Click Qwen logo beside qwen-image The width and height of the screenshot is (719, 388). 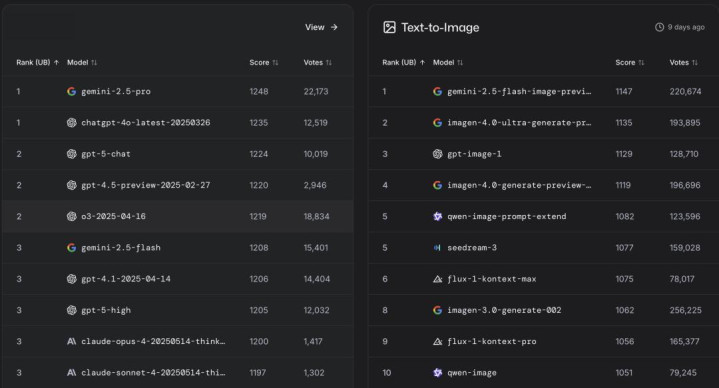pos(437,372)
